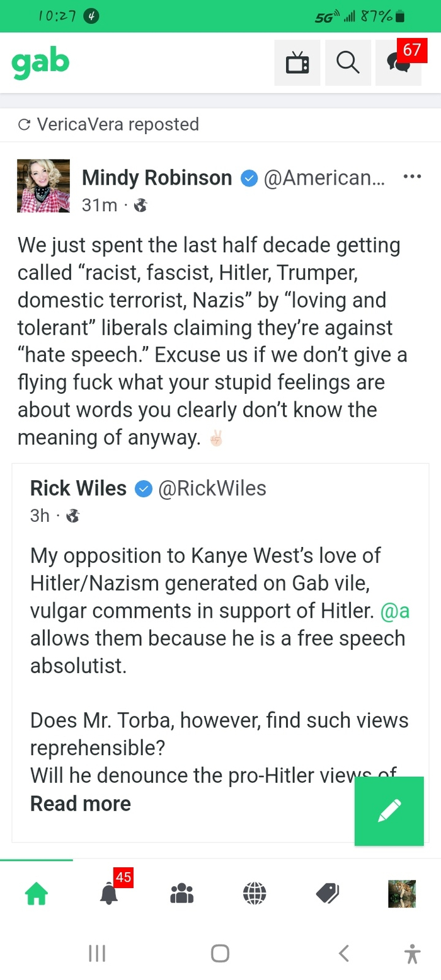Tap the gab logo

tap(40, 63)
